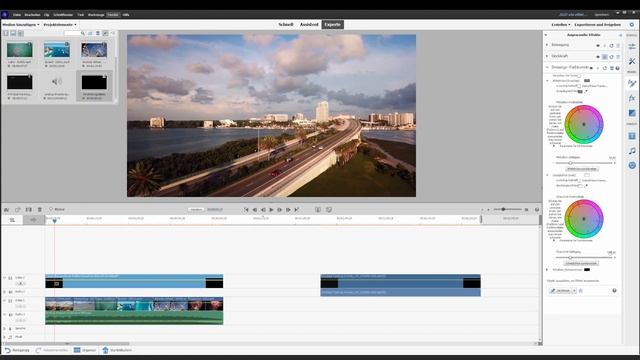
Task: Click the zoom-in icon right of timeline zoom slider
Action: [527, 209]
